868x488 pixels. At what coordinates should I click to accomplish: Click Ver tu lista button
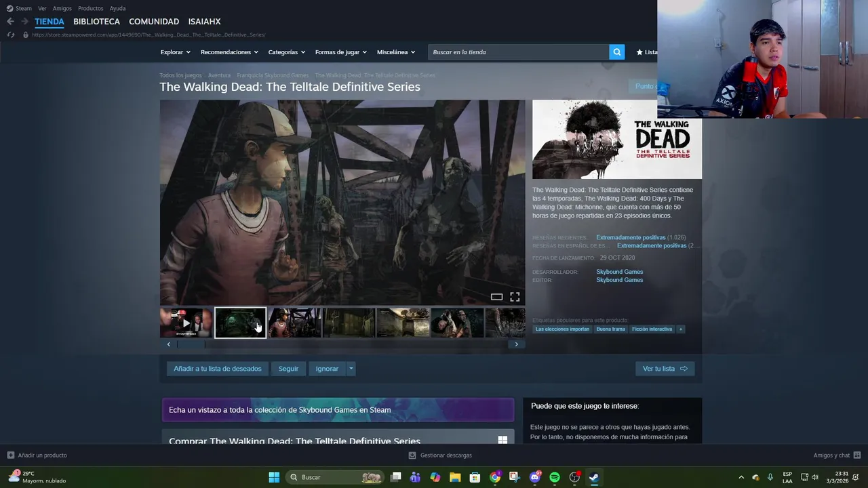665,369
